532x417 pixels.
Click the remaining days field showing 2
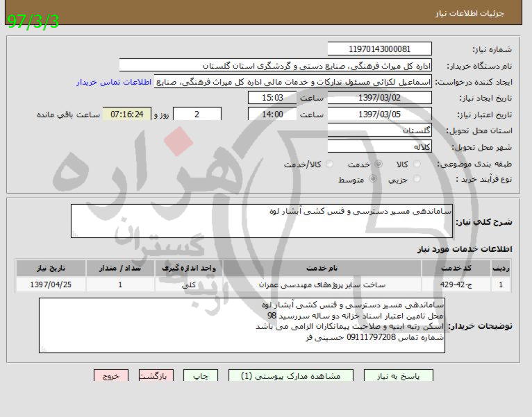(x=197, y=114)
